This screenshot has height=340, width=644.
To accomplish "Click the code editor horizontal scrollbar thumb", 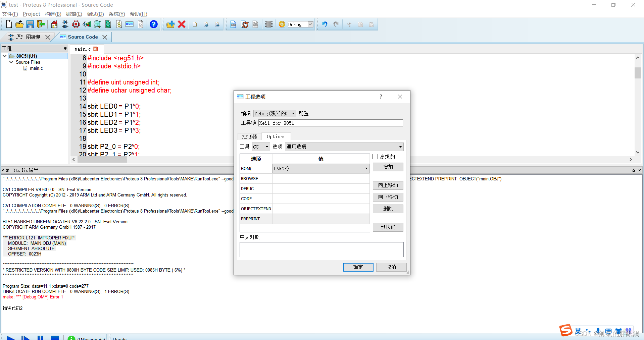I will (102, 160).
